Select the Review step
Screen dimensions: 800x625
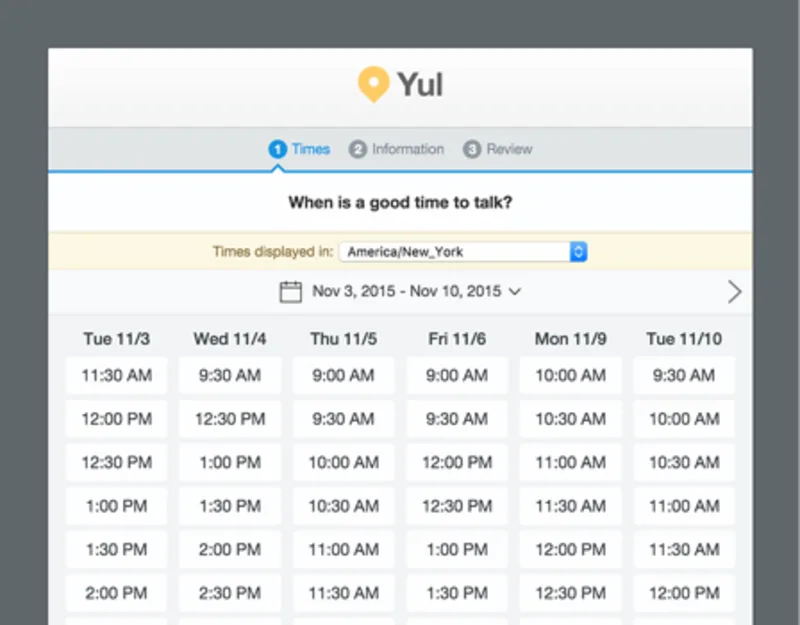click(x=506, y=148)
